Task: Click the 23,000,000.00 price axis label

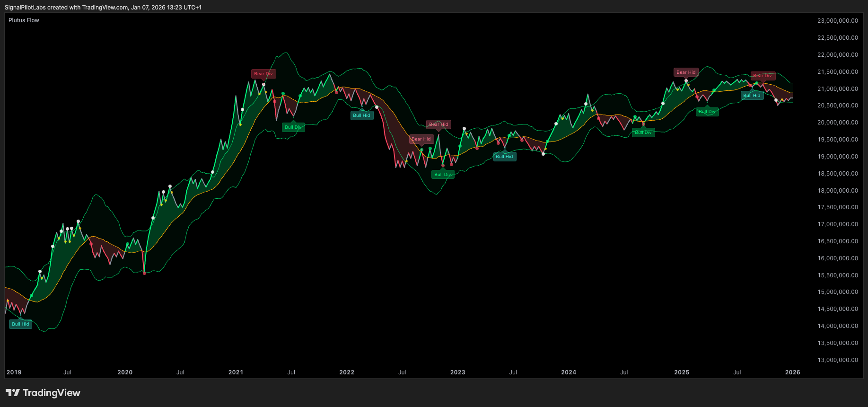Action: tap(837, 21)
